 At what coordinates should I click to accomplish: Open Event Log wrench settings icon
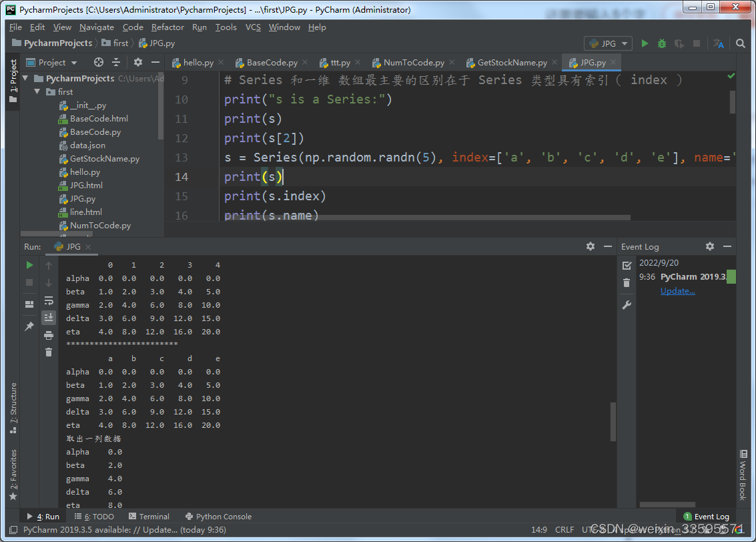click(x=627, y=305)
